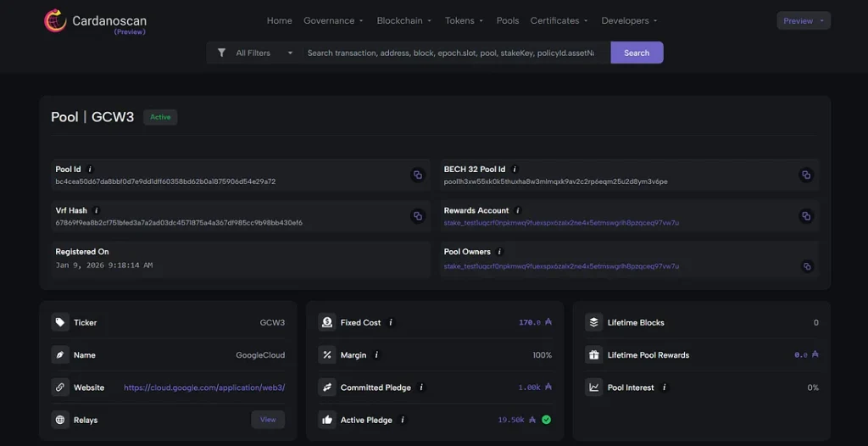Click the Committed Pledge handshake icon

[x=327, y=387]
